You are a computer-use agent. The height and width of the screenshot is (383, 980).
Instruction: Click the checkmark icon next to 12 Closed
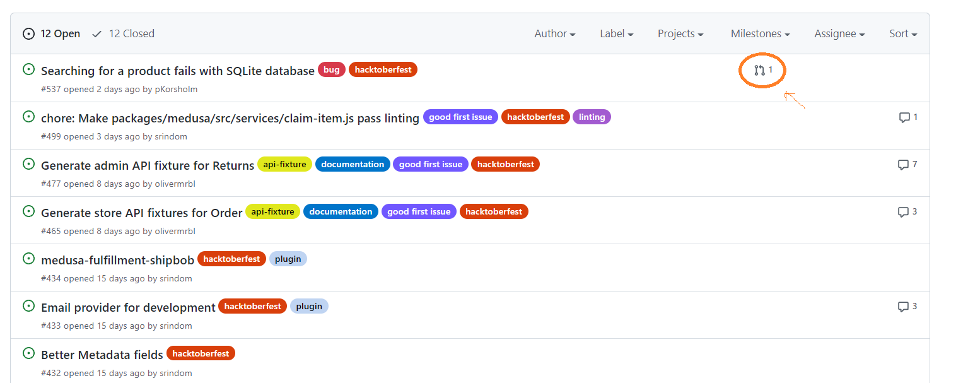[x=96, y=33]
